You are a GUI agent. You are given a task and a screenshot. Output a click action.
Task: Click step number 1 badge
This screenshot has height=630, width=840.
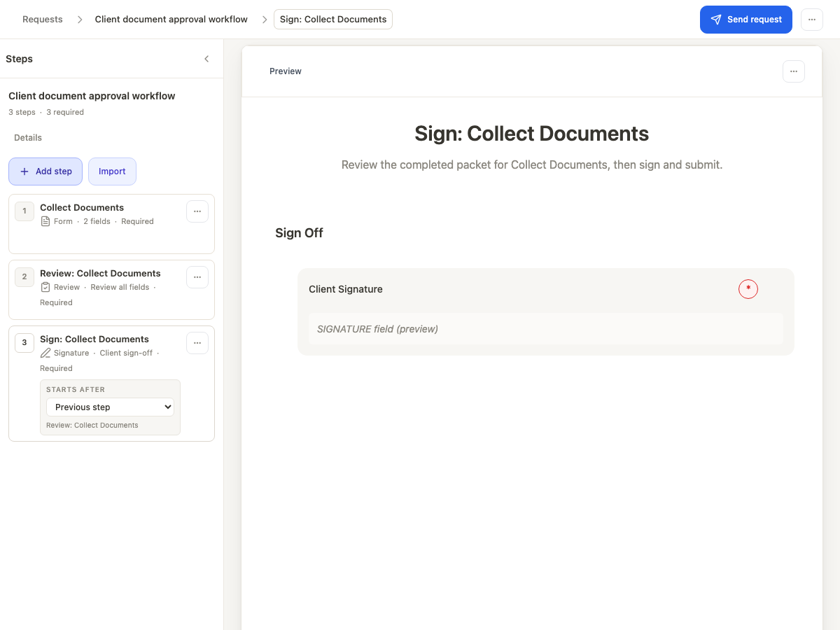pos(24,211)
